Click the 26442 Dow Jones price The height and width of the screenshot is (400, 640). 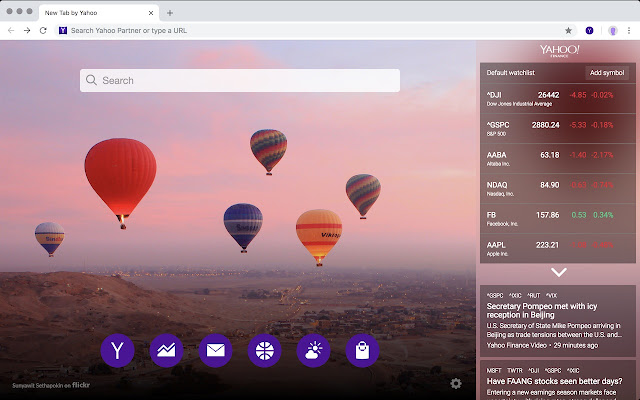point(548,95)
